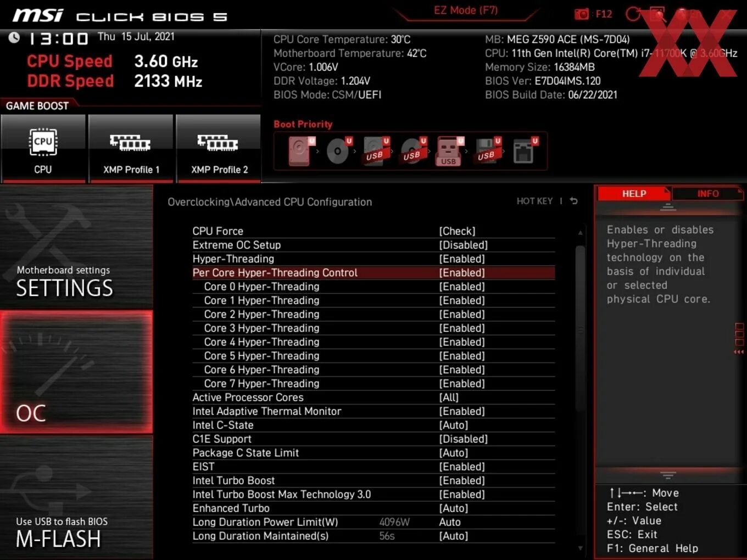
Task: Open the OC overclocking section
Action: (76, 372)
